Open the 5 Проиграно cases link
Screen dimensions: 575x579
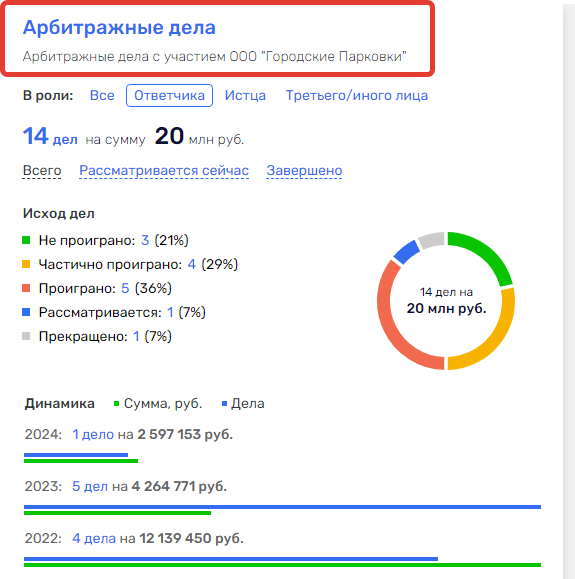coord(125,288)
